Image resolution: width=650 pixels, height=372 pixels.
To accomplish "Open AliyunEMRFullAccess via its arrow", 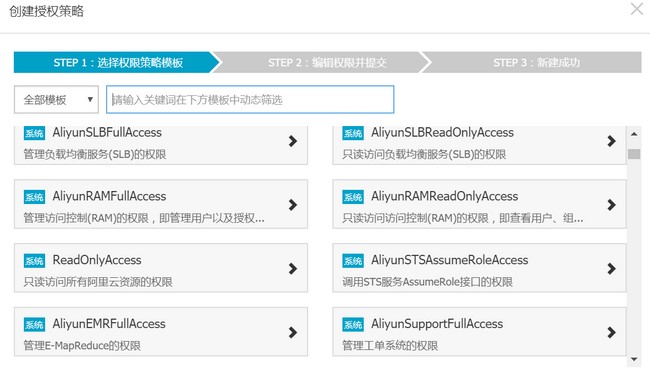I will pos(293,332).
